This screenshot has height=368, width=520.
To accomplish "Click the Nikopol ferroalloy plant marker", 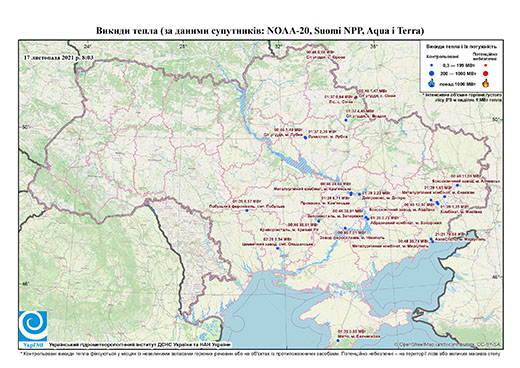I will point(345,228).
